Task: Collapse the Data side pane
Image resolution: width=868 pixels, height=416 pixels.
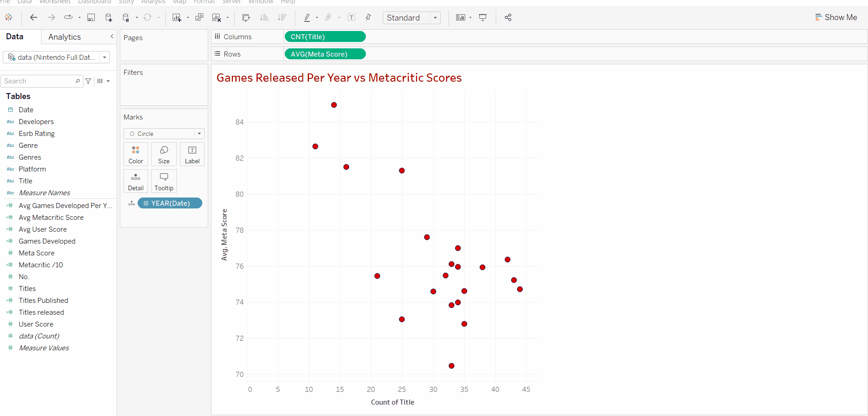Action: 112,36
